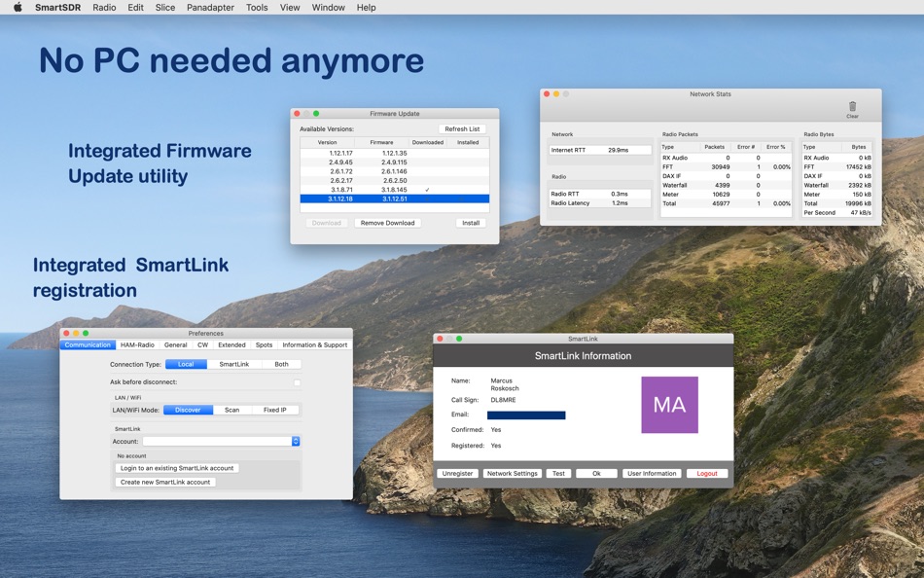Click Create new SmartLink account
Screen dimensions: 924x578
coord(165,482)
